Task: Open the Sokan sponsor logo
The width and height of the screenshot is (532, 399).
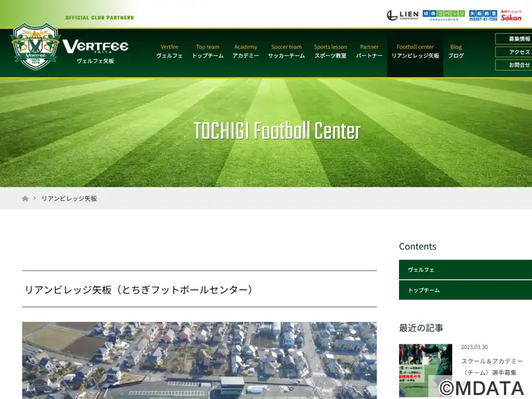Action: [511, 15]
